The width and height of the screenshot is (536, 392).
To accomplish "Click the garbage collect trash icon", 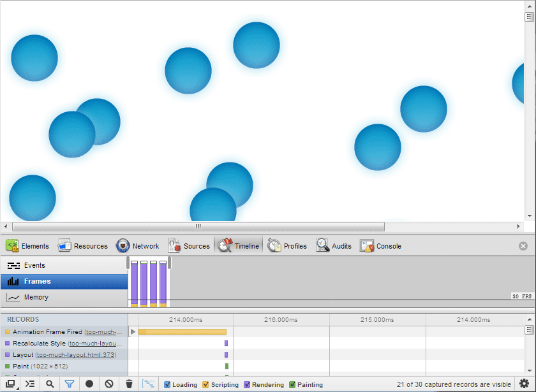I will [x=129, y=384].
